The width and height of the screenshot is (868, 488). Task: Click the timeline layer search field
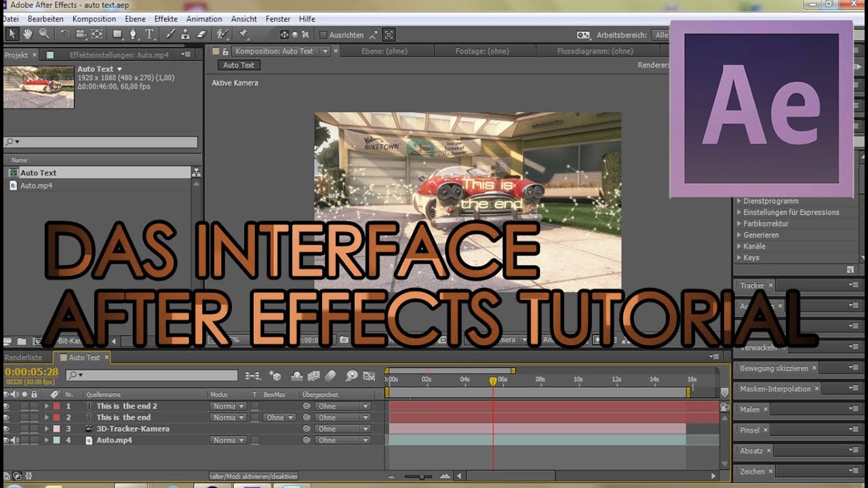tap(152, 375)
